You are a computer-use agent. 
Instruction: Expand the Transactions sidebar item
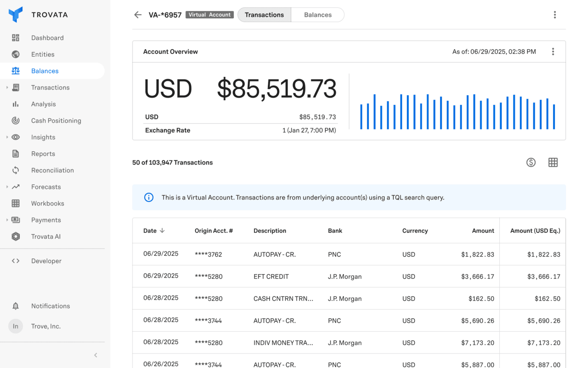pos(6,87)
